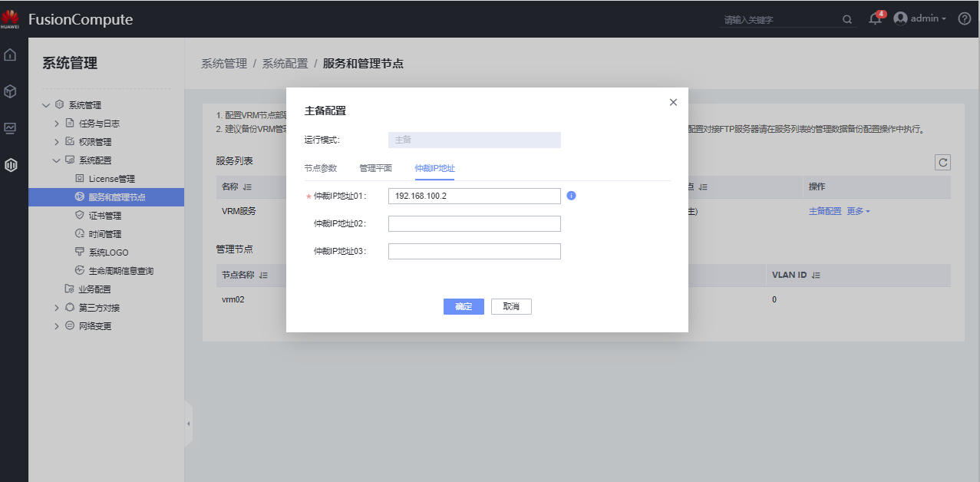Click the 仲裁IP地址02 input field
Viewport: 980px width, 482px height.
pos(474,223)
